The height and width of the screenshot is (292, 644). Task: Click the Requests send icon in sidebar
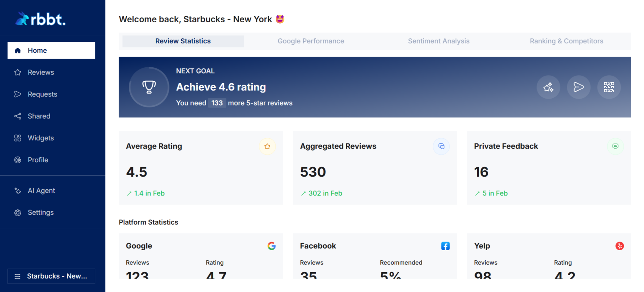point(18,94)
